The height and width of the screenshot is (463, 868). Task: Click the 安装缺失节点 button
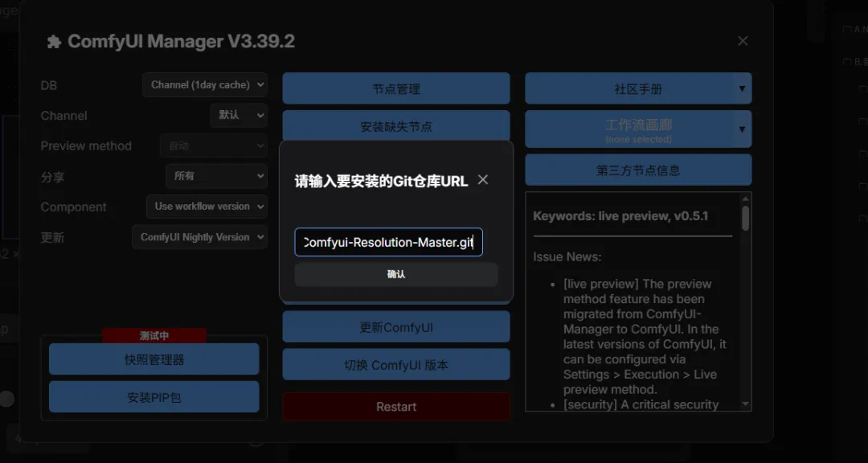point(396,125)
